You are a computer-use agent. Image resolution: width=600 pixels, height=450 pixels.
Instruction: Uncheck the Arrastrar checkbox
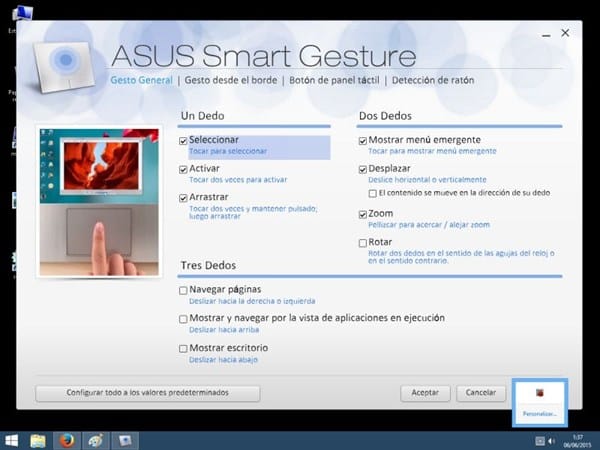tap(183, 198)
